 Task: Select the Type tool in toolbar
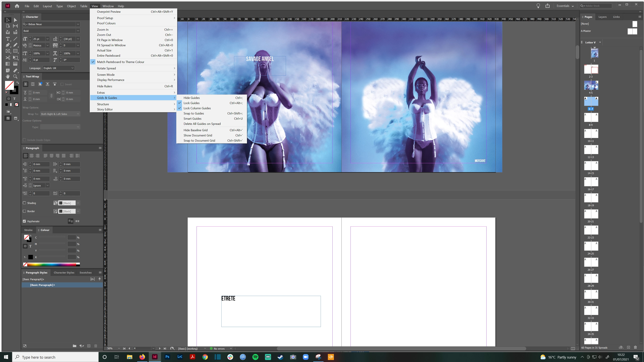pyautogui.click(x=8, y=39)
